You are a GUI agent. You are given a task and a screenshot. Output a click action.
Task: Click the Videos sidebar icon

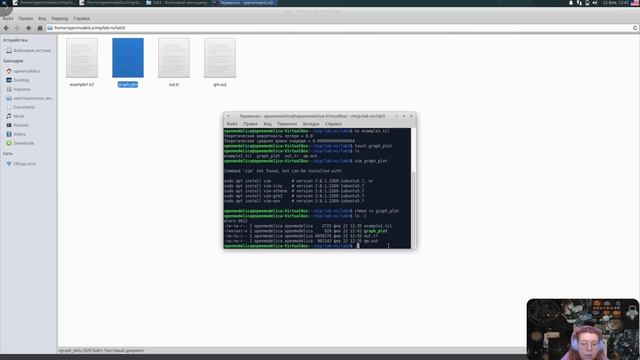click(9, 134)
